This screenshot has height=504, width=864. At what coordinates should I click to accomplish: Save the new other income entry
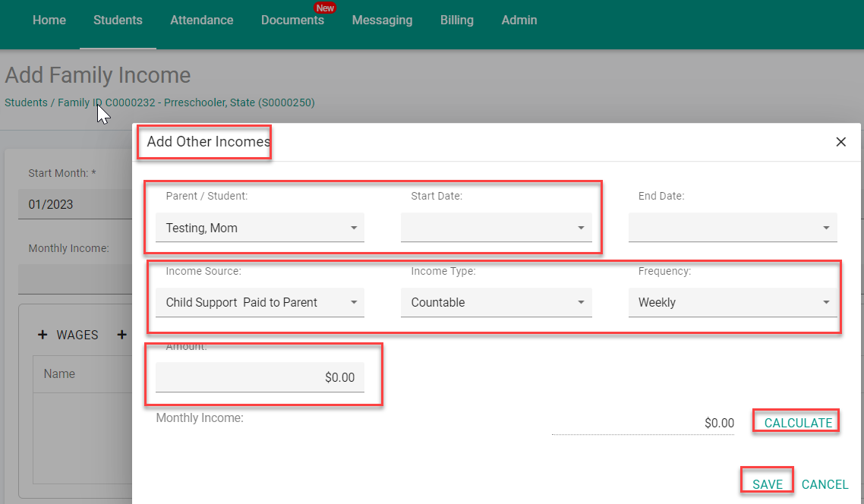(x=767, y=484)
